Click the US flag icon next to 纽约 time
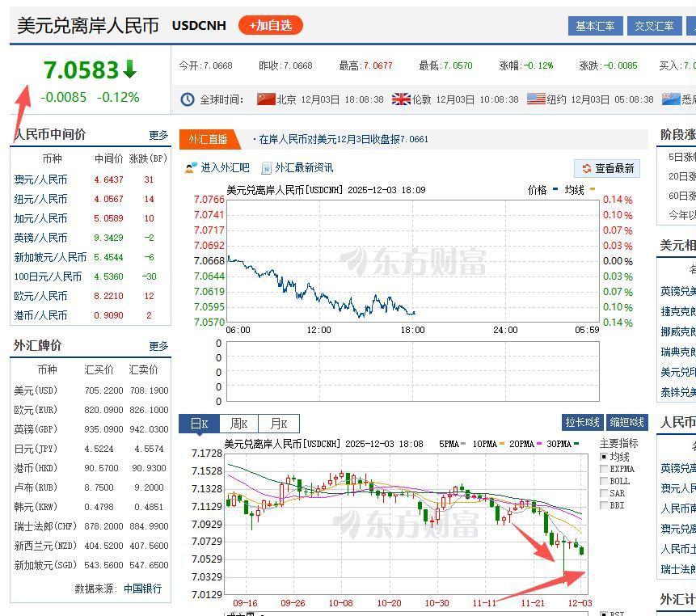The width and height of the screenshot is (696, 616). click(535, 99)
